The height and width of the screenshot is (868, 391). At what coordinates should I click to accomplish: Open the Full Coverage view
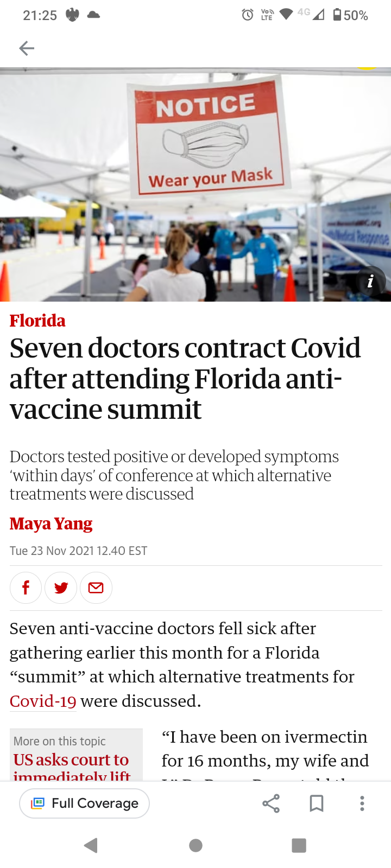(84, 803)
